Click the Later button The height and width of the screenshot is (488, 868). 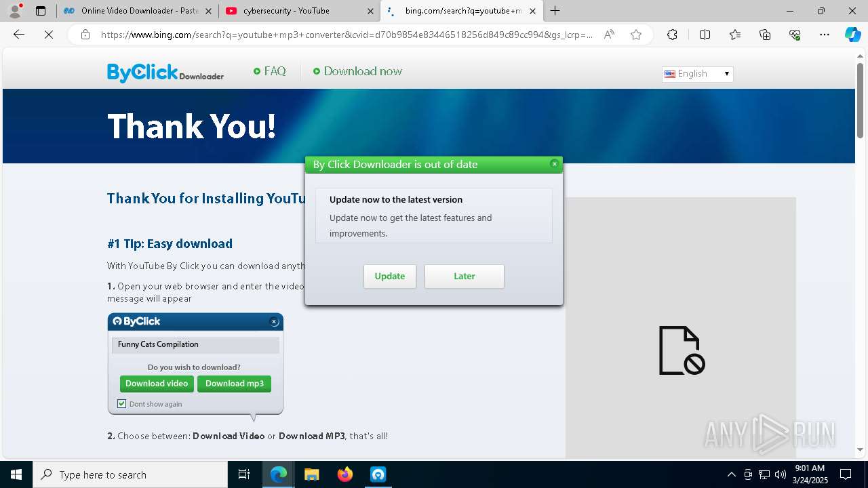coord(465,277)
